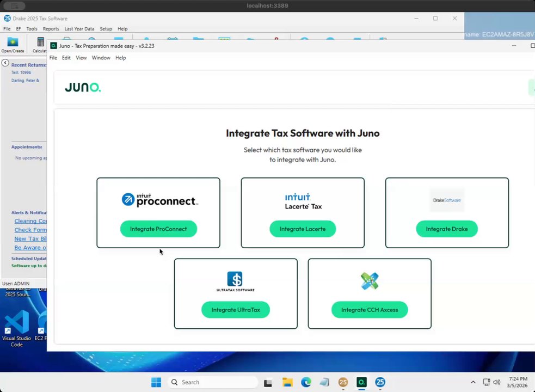Launch Microsoft Edge from the taskbar
This screenshot has width=535, height=392.
306,382
